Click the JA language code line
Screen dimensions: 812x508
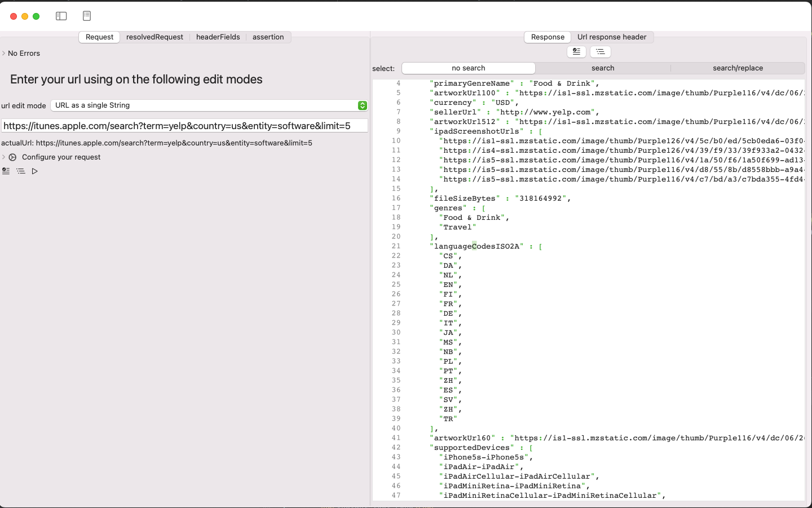pyautogui.click(x=451, y=333)
